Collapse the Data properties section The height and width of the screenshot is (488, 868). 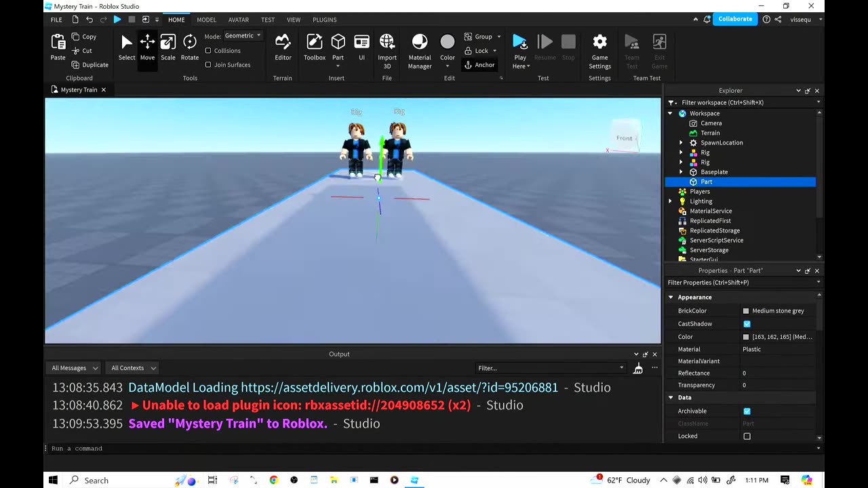click(671, 398)
